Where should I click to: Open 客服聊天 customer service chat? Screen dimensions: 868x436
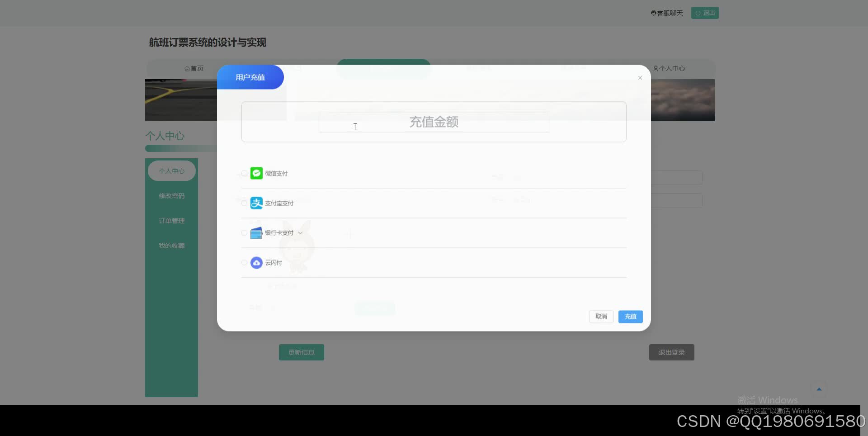pyautogui.click(x=666, y=13)
